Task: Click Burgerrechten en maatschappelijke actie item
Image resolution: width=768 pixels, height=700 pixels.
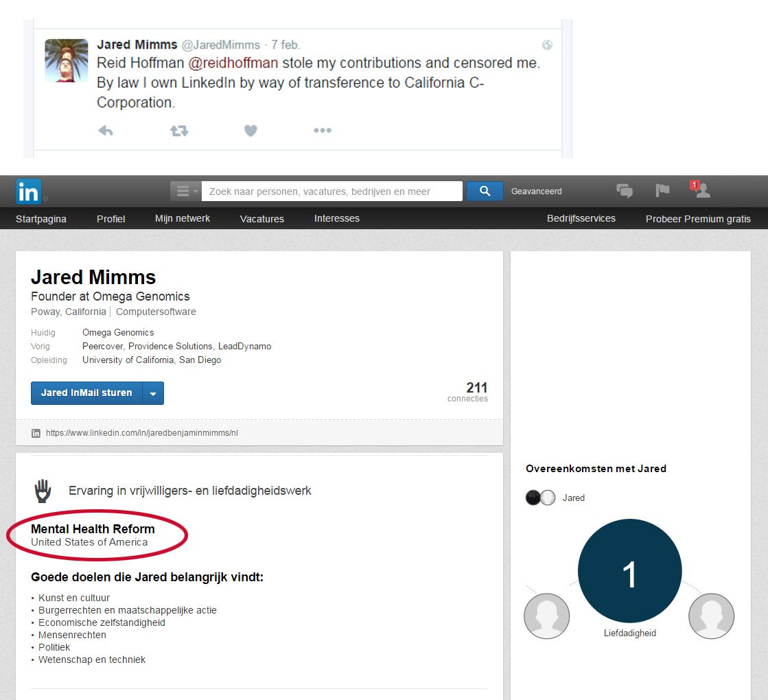Action: coord(128,610)
